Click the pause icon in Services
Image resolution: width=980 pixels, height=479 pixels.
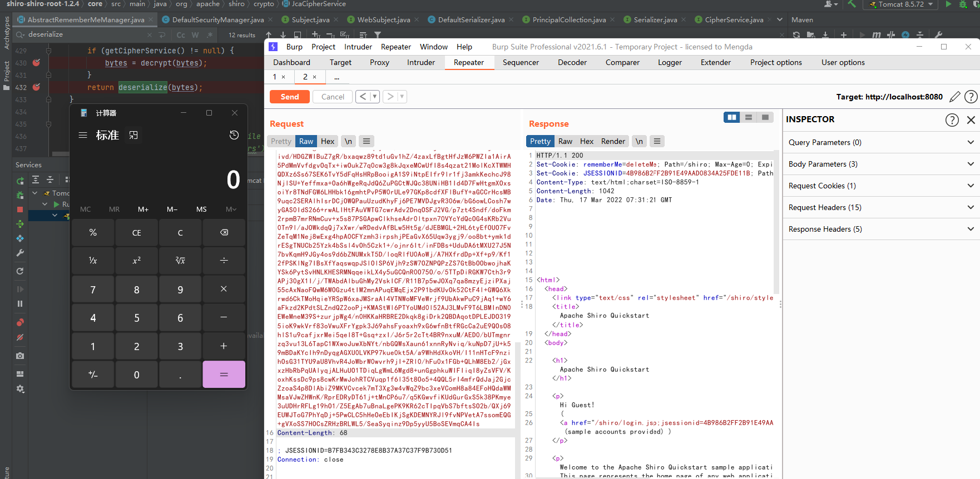click(20, 303)
